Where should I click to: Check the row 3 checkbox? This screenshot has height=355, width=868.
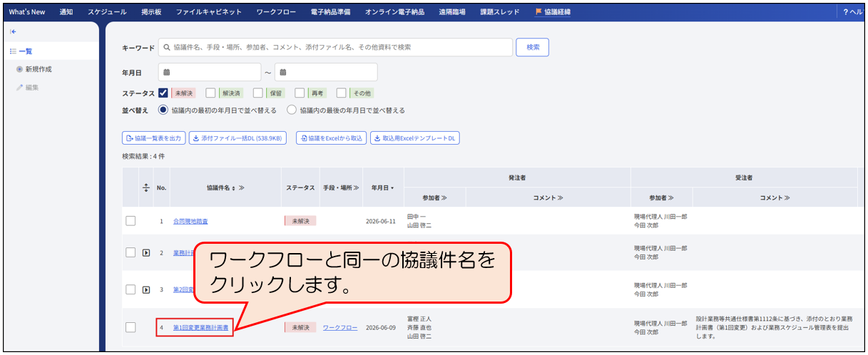[131, 289]
